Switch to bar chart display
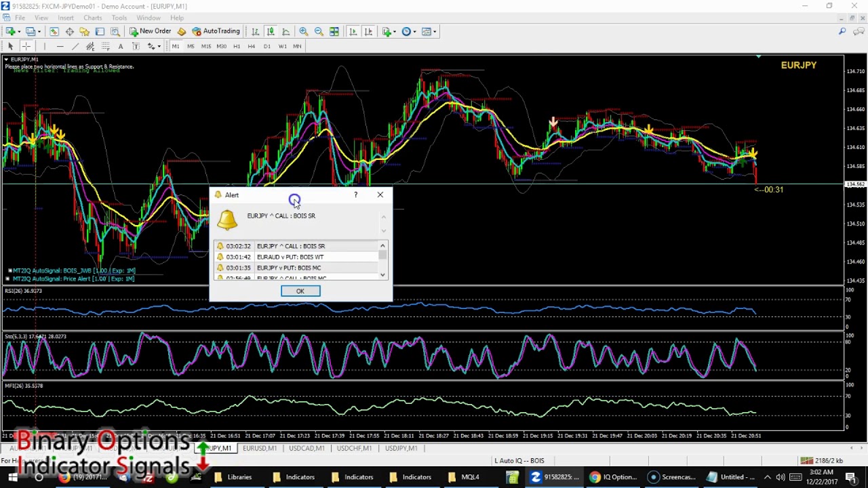 (255, 31)
